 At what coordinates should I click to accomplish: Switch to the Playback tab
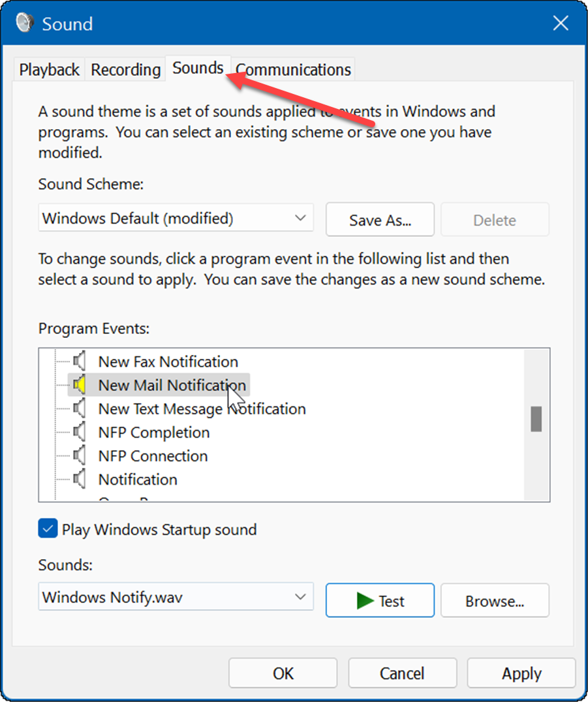pos(48,69)
